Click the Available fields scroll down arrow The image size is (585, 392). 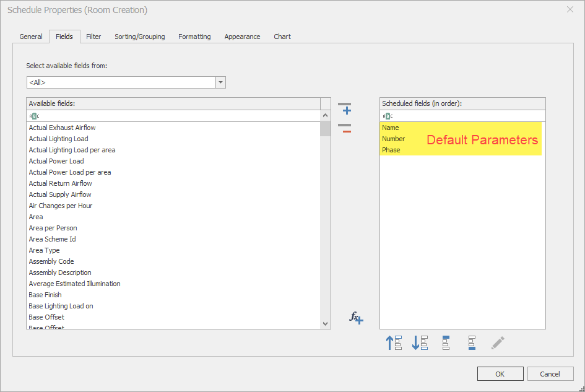[326, 324]
